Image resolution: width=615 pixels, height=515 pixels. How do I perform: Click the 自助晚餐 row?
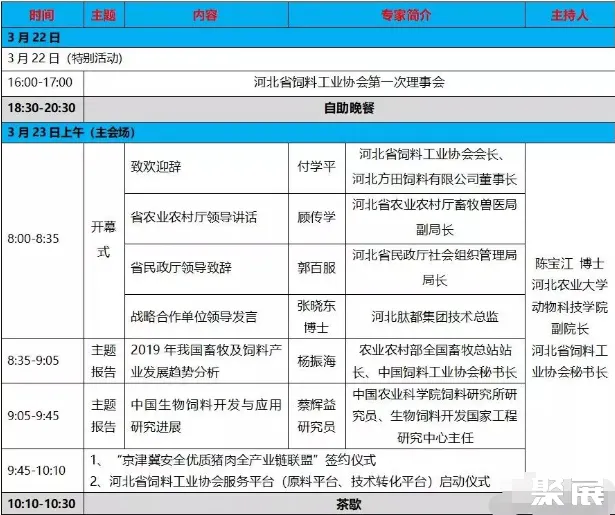(348, 107)
